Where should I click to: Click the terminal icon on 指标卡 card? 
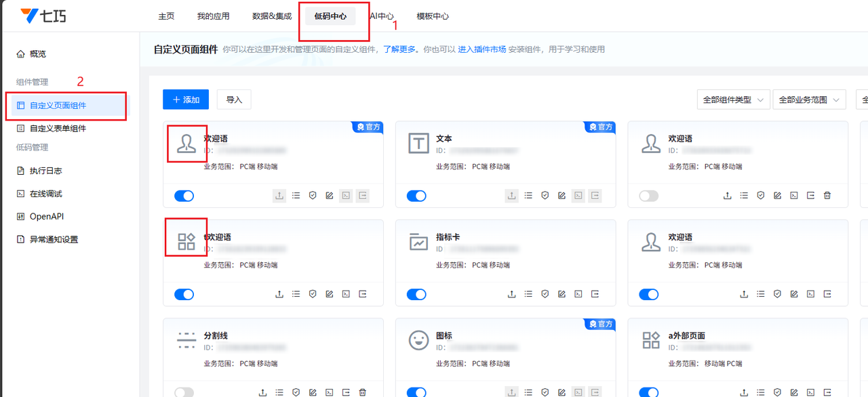point(578,295)
